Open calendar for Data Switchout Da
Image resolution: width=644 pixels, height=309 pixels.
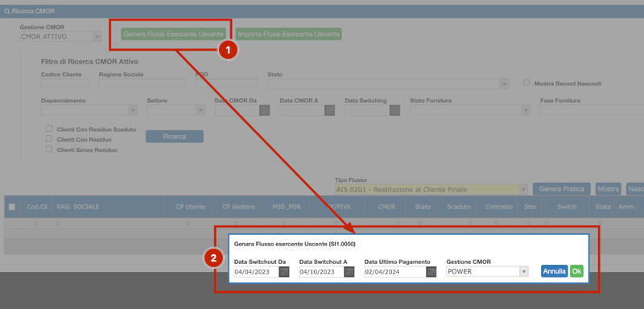[x=284, y=272]
